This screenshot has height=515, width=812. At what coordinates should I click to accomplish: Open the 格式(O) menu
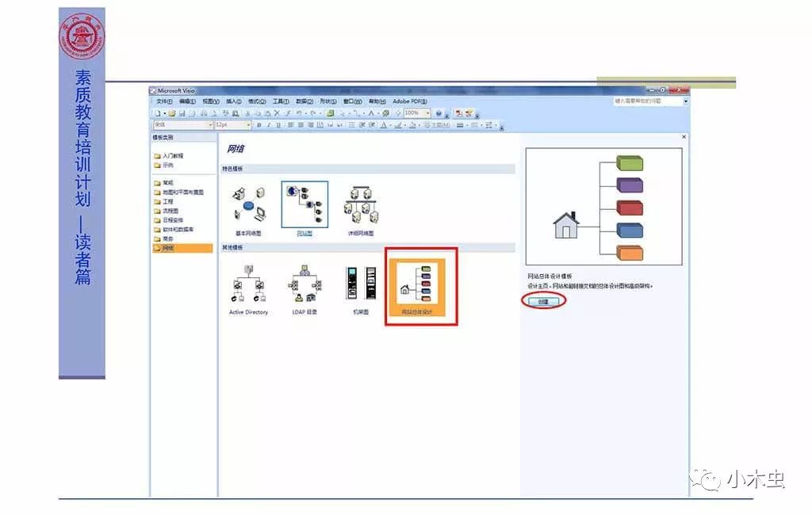256,101
